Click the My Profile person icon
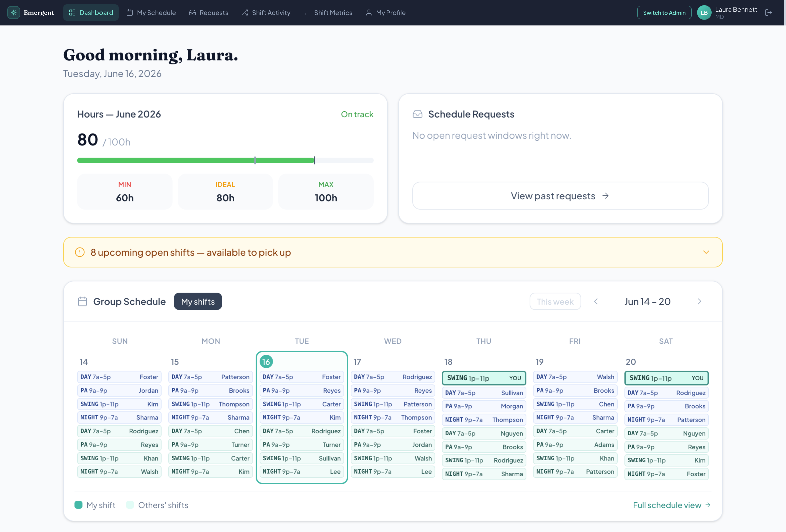 coord(369,13)
